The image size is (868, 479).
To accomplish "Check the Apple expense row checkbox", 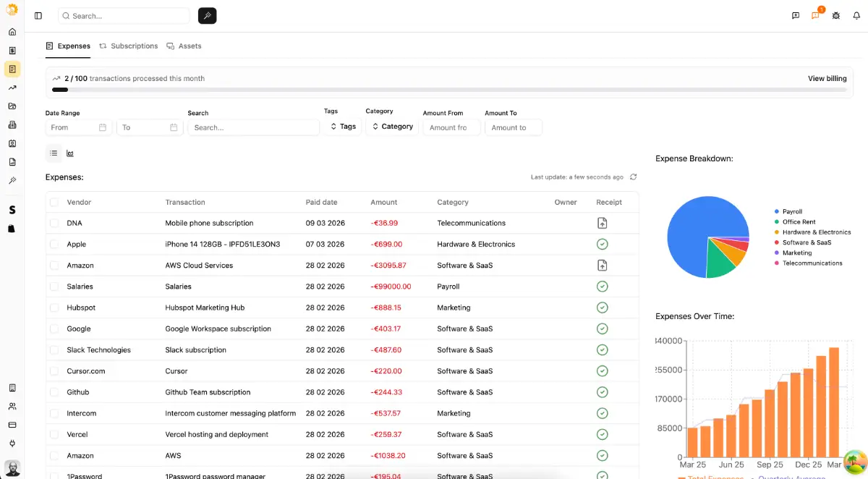I will click(54, 245).
